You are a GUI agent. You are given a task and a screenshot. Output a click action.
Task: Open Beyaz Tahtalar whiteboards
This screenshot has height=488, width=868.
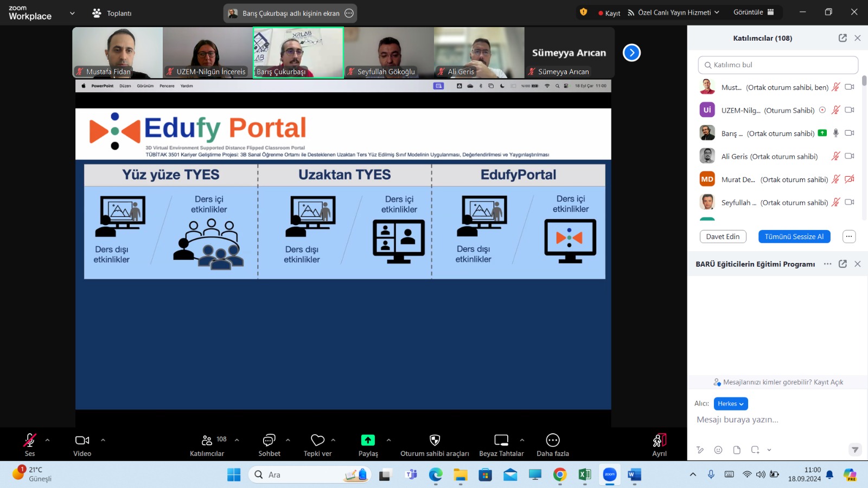(501, 445)
